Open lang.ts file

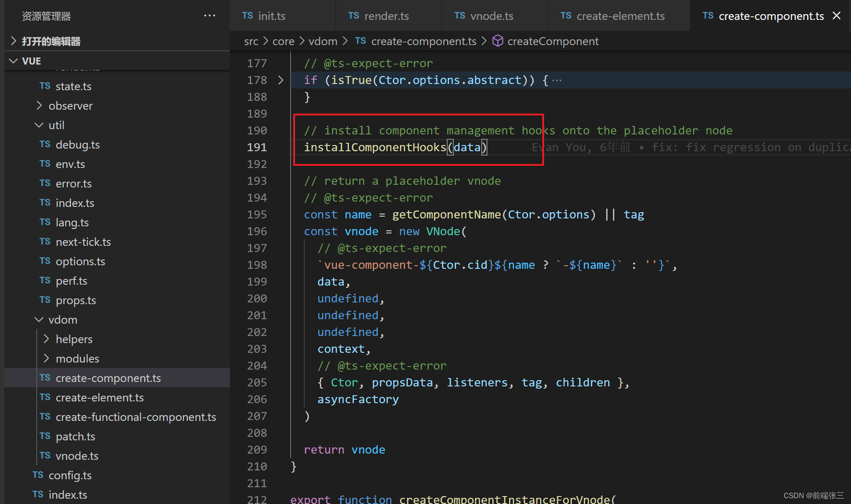(x=117, y=222)
